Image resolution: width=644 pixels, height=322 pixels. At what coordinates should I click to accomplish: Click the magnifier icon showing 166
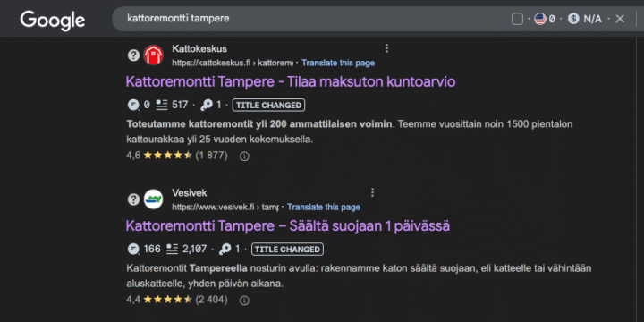click(x=133, y=249)
